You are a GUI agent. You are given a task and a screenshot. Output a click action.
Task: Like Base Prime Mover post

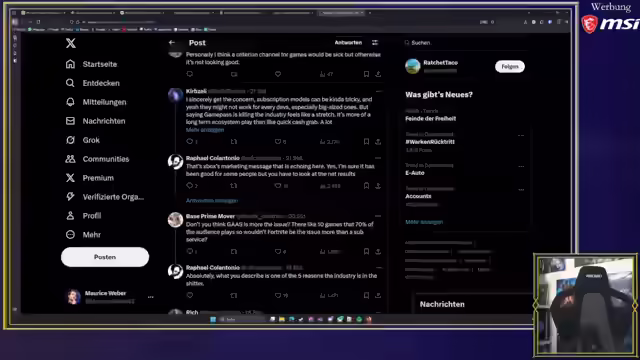278,251
